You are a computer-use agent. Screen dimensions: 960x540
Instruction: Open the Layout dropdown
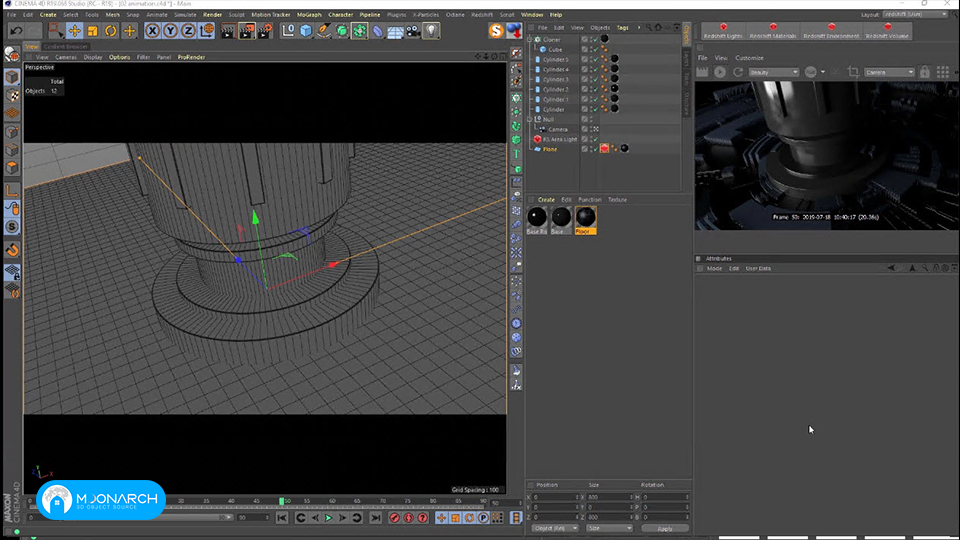pos(915,14)
